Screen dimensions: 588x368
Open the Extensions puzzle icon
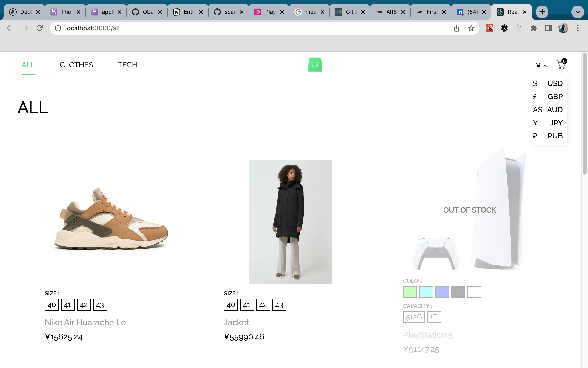pos(534,28)
